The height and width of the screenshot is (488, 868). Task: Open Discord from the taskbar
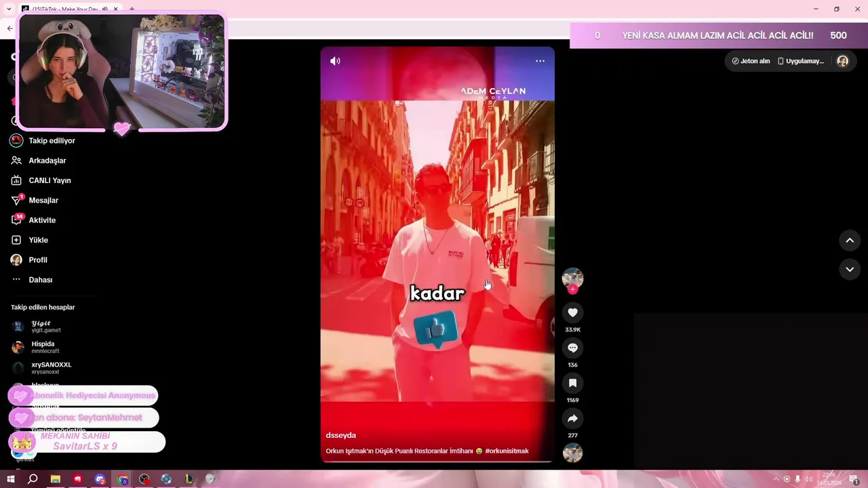pos(100,479)
